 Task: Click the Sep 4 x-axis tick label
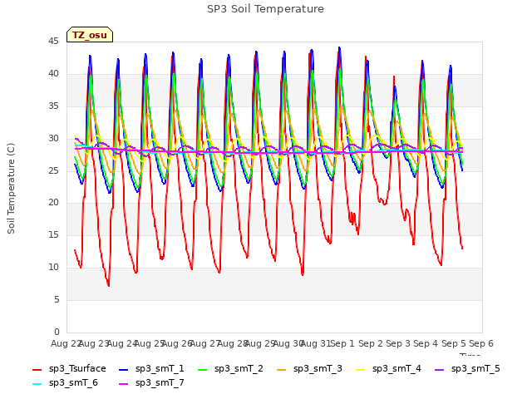(426, 343)
